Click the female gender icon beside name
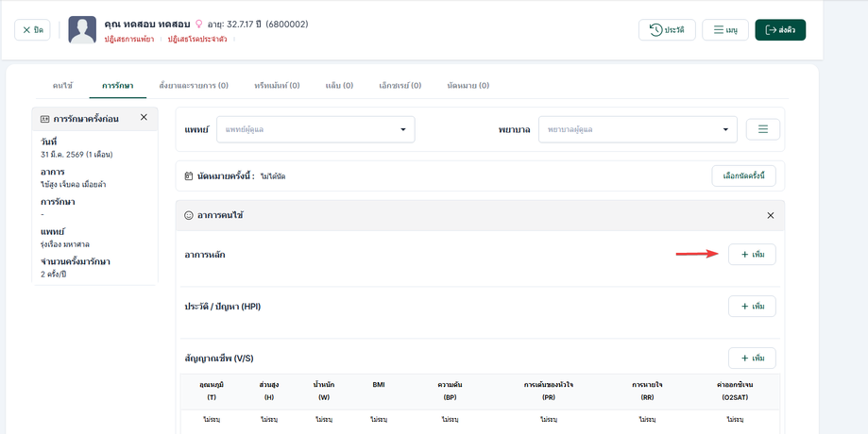Image resolution: width=868 pixels, height=434 pixels. 199,25
